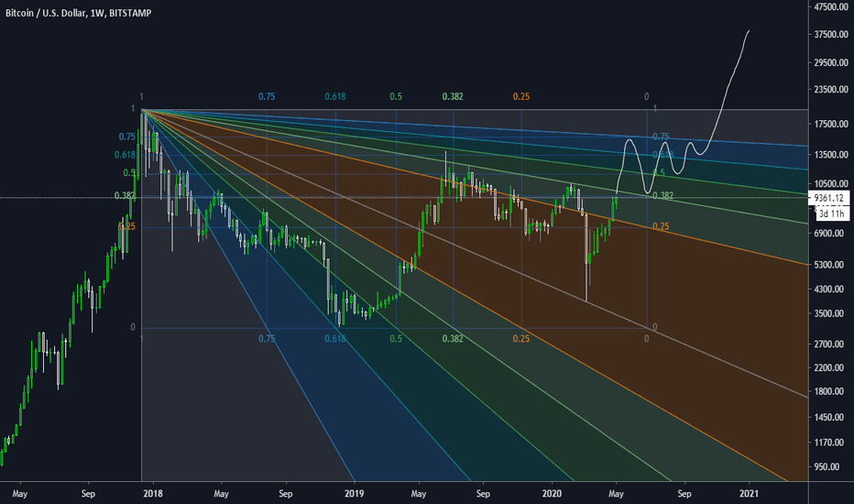Select the 47500.00 price axis label
Screen dimensions: 854x504
pyautogui.click(x=830, y=7)
